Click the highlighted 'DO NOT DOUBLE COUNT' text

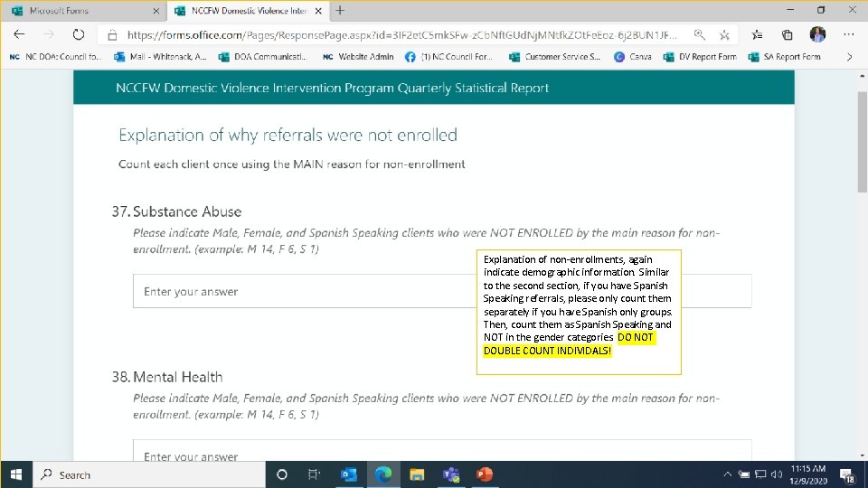pyautogui.click(x=569, y=343)
